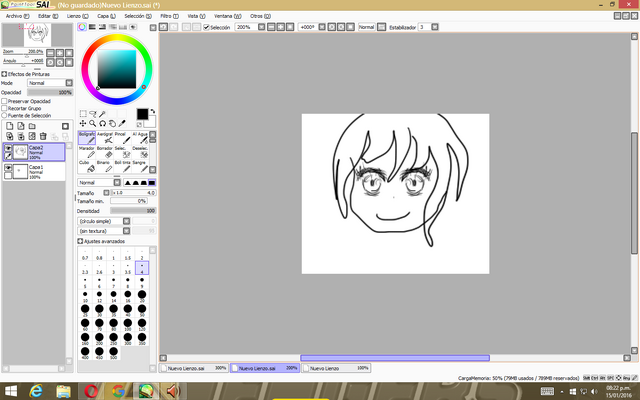Select the Al Agua watercolor tool

pyautogui.click(x=140, y=138)
